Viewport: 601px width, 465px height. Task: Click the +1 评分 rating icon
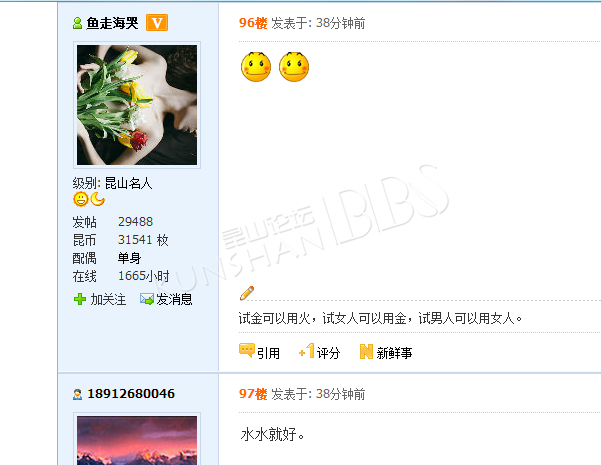click(307, 351)
